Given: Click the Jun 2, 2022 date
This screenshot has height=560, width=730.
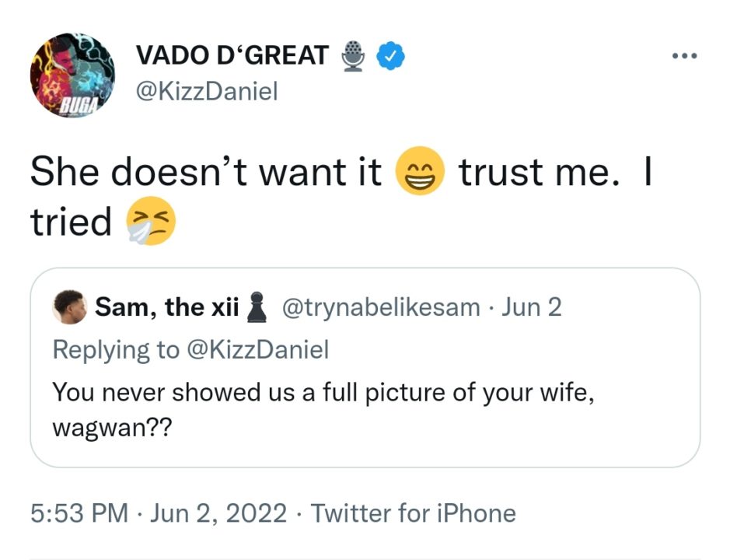Looking at the screenshot, I should point(219,513).
